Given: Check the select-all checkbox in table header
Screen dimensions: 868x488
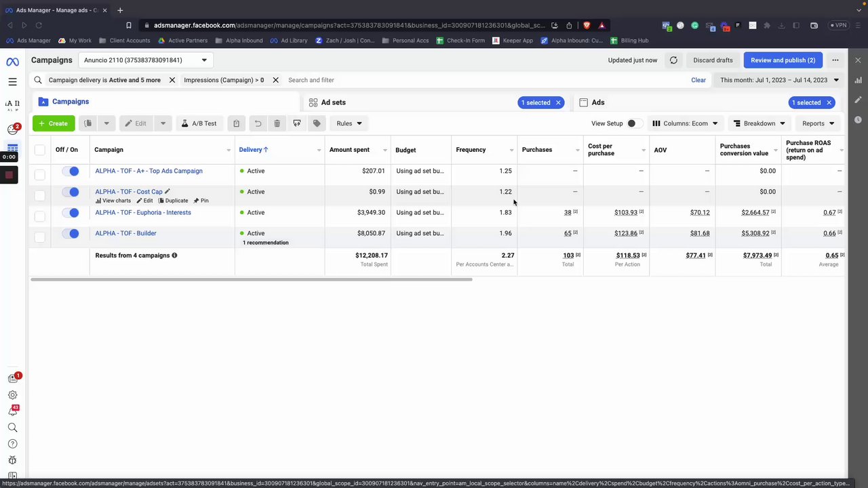Looking at the screenshot, I should tap(40, 150).
